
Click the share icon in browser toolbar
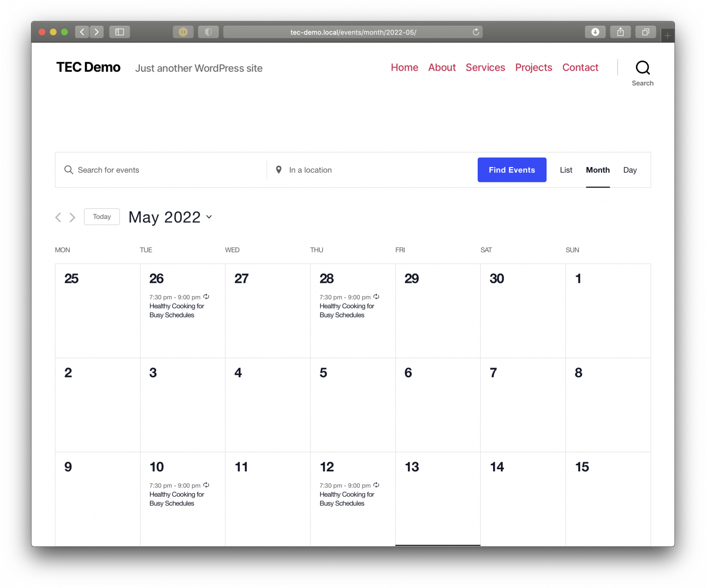620,32
